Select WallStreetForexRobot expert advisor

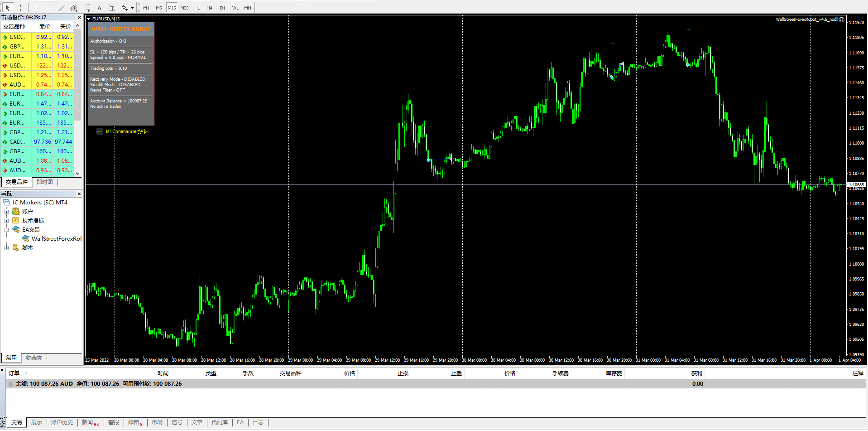point(56,239)
